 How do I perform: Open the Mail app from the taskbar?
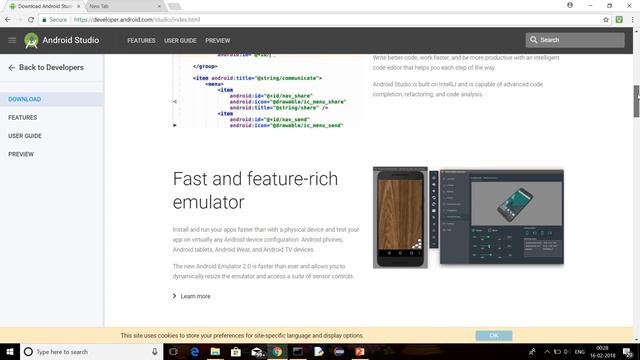click(x=257, y=351)
